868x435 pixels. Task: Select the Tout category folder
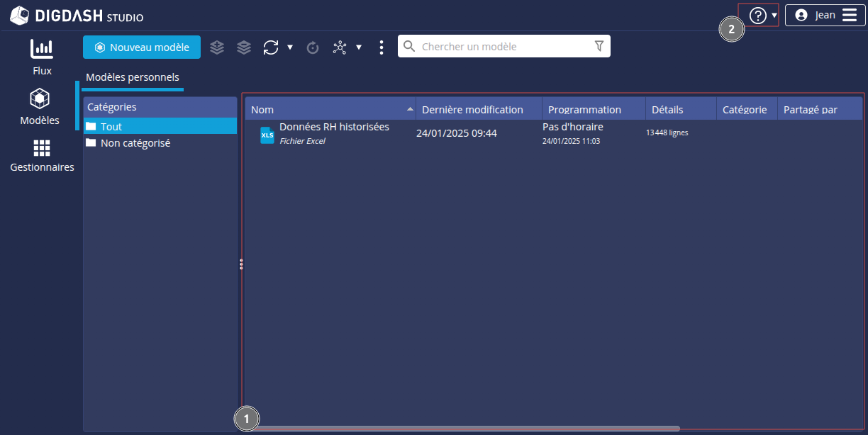[x=111, y=127]
